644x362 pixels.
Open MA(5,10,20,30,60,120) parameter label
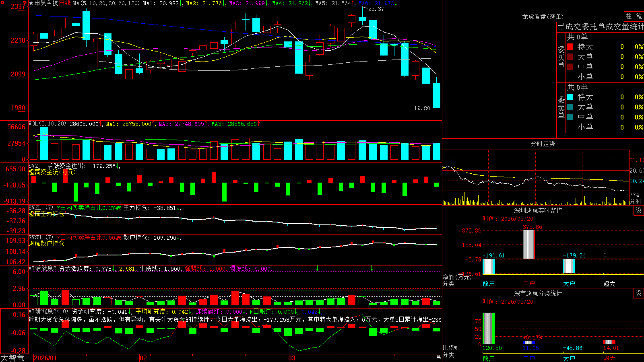tap(106, 3)
